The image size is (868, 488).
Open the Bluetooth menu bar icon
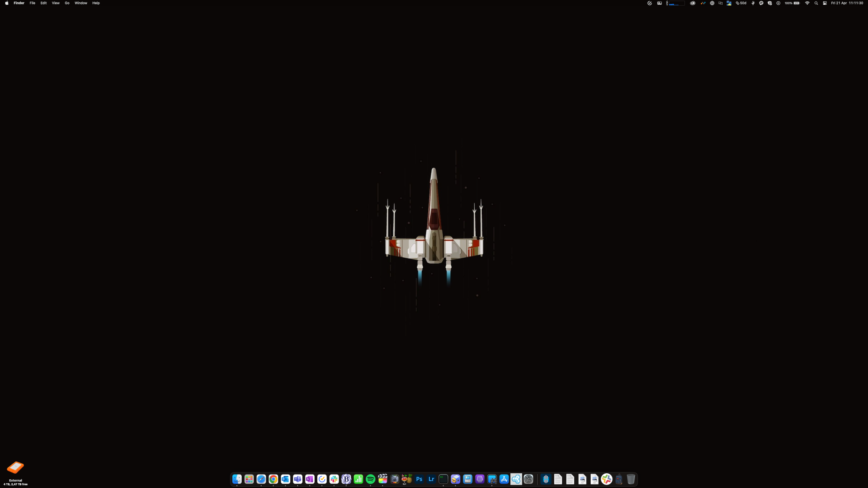click(753, 3)
